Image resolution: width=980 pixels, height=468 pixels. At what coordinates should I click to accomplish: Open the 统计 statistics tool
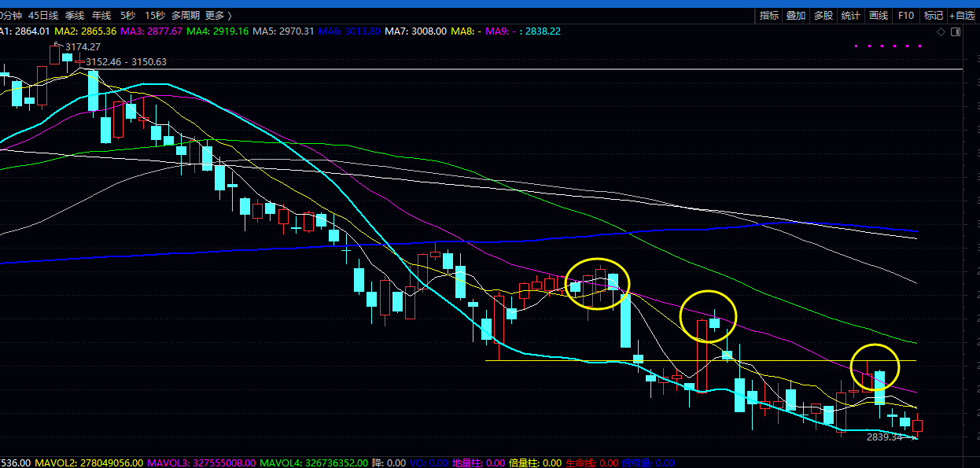coord(850,16)
